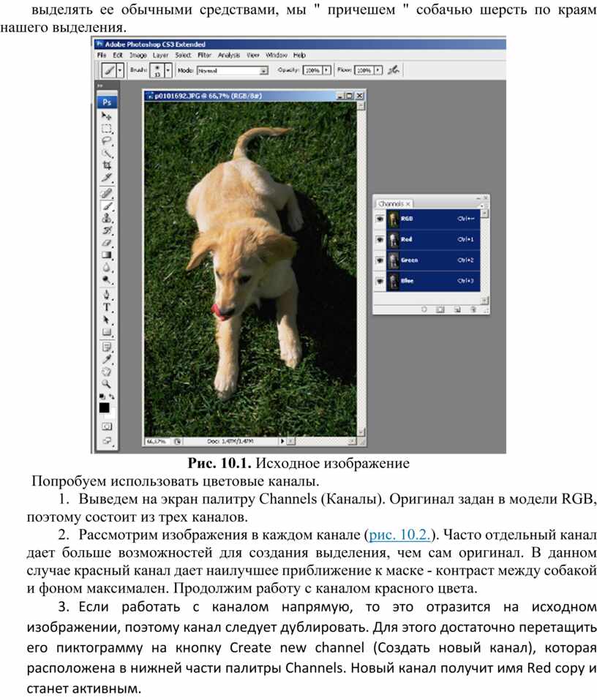The width and height of the screenshot is (597, 700).
Task: Open the Window menu
Action: click(277, 55)
